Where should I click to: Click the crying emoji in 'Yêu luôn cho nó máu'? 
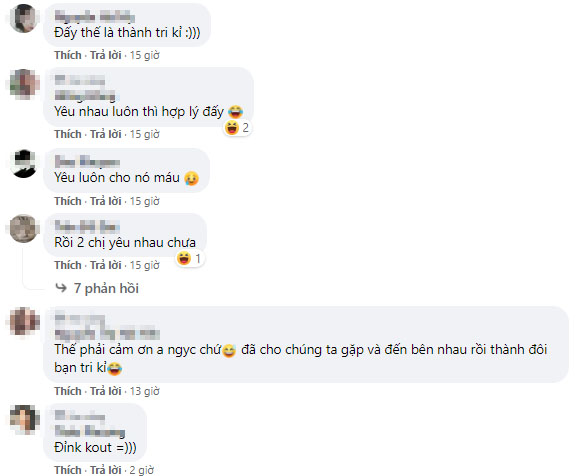point(191,178)
